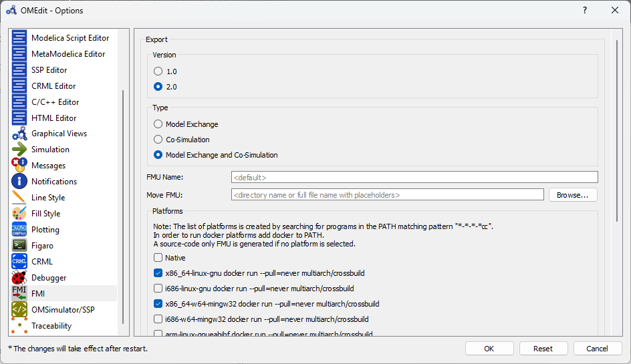Open OMSimulator/SSP code icon
Viewport: 631px width, 364px height.
pyautogui.click(x=19, y=309)
